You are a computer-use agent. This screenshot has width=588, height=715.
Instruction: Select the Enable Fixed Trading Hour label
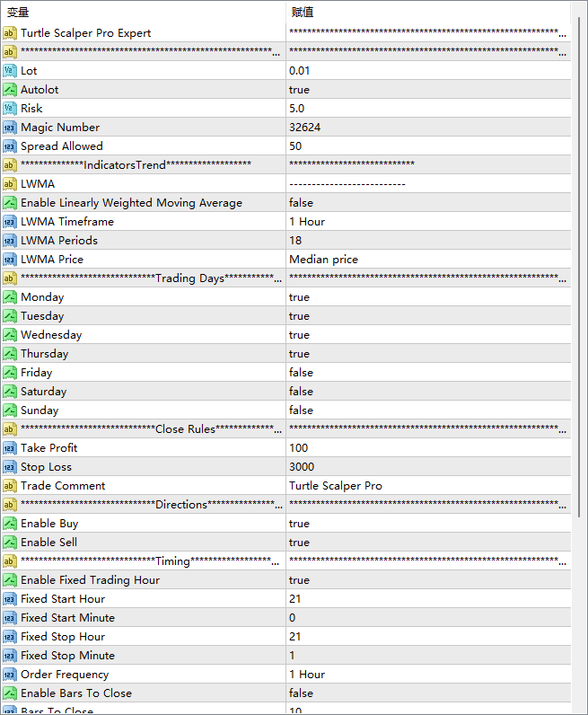tap(91, 580)
